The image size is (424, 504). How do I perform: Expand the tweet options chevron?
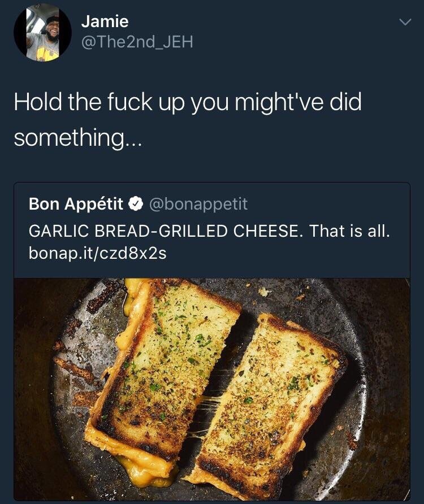pyautogui.click(x=405, y=22)
